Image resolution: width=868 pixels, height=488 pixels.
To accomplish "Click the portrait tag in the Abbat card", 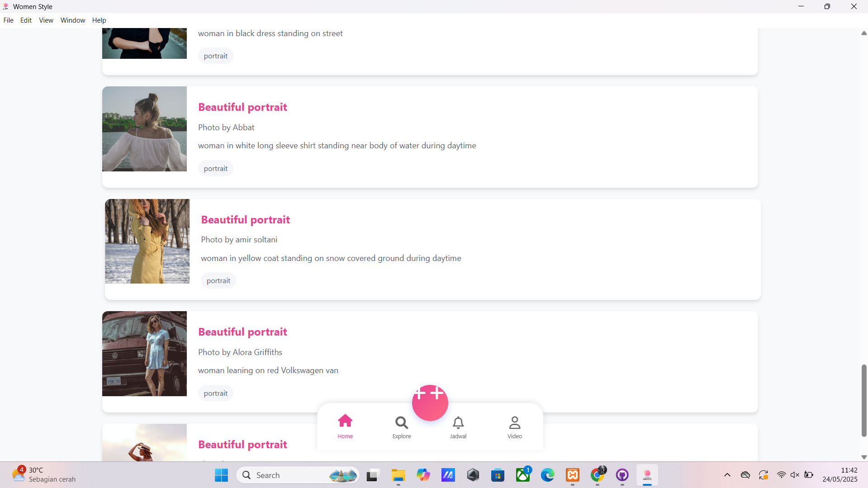I will (216, 168).
